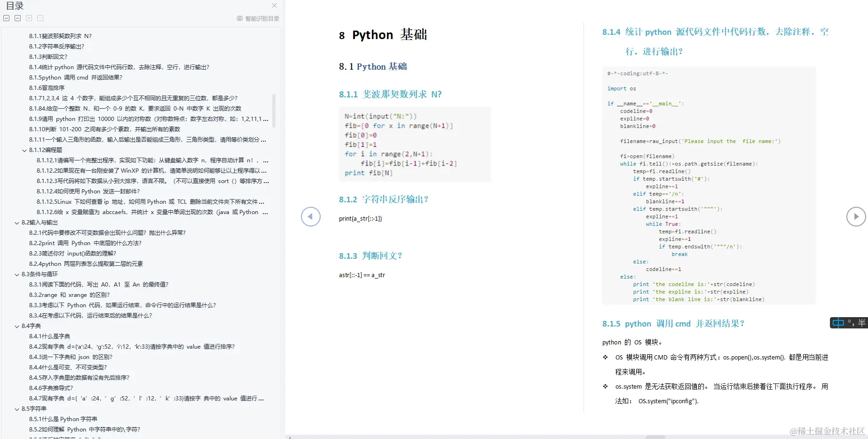Open 8.4.3说一下字典和 json 的区别?
868x439 pixels.
click(x=71, y=357)
